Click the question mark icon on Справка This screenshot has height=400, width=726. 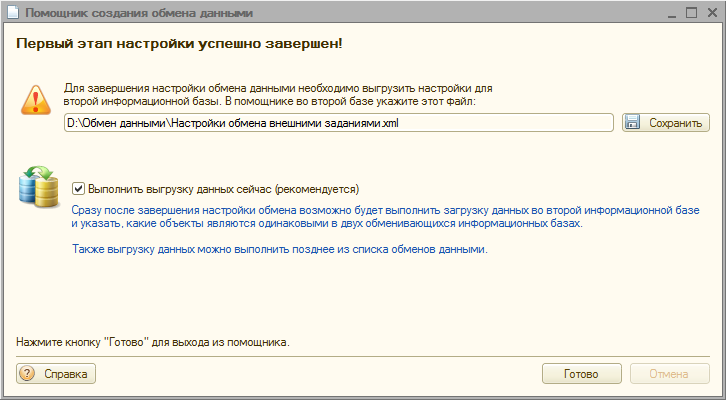29,374
